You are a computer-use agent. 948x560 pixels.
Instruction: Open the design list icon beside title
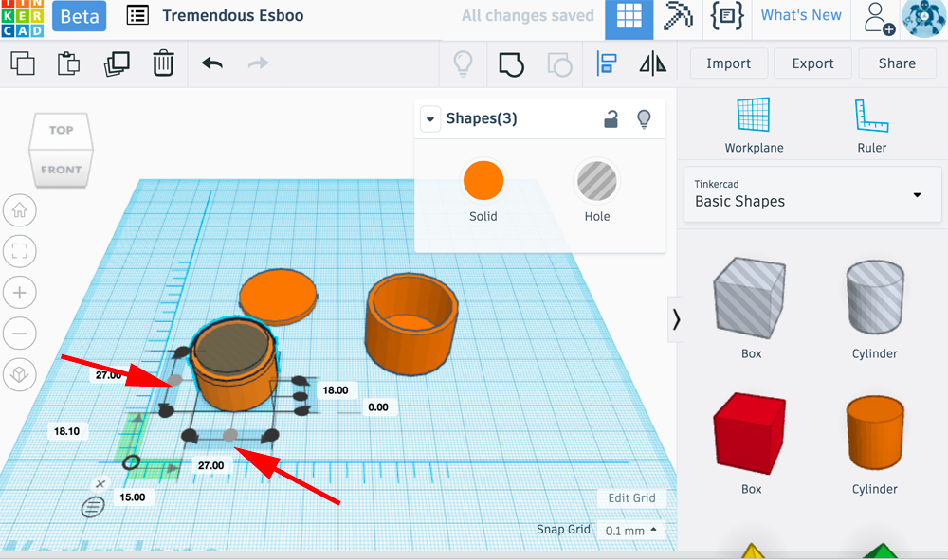click(137, 16)
